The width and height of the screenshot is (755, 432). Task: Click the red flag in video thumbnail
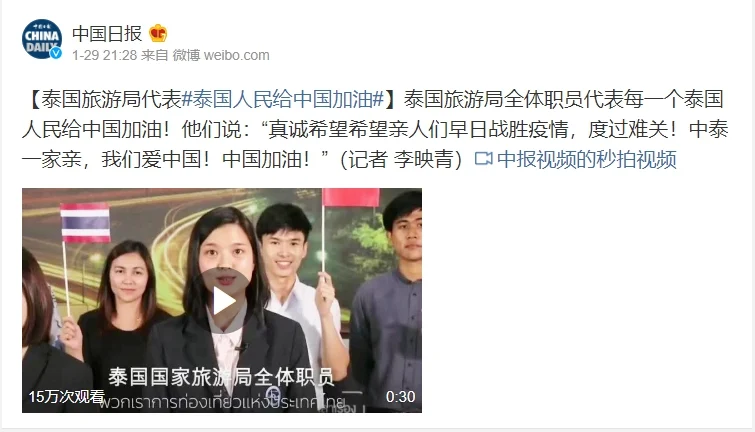tap(351, 197)
